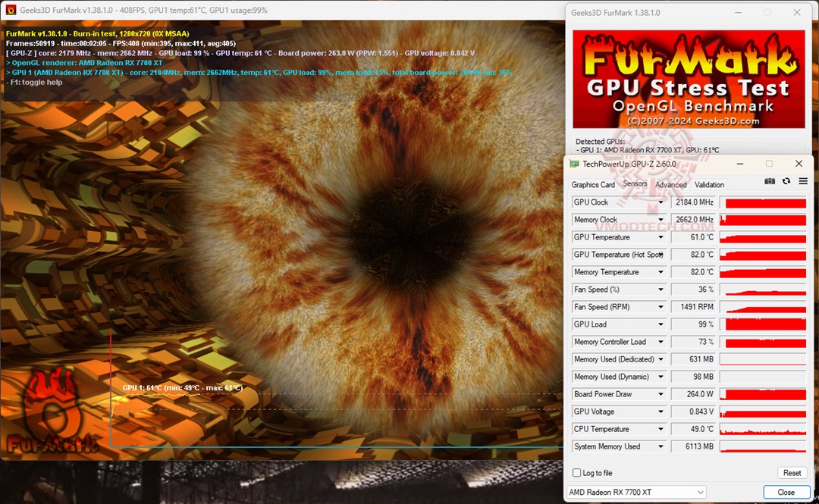Click the 49.0 °C CPU Temperature value

click(692, 429)
